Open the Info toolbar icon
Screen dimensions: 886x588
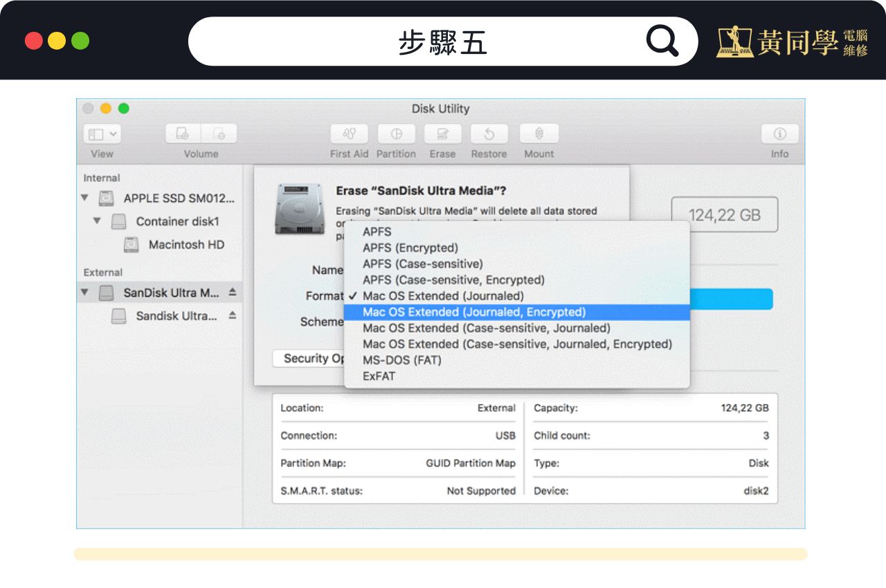pyautogui.click(x=779, y=134)
